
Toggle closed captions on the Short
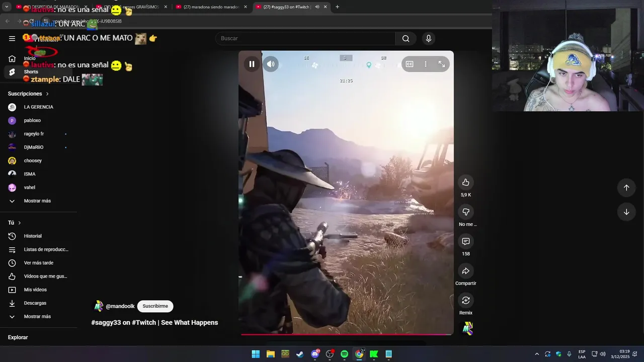[410, 64]
